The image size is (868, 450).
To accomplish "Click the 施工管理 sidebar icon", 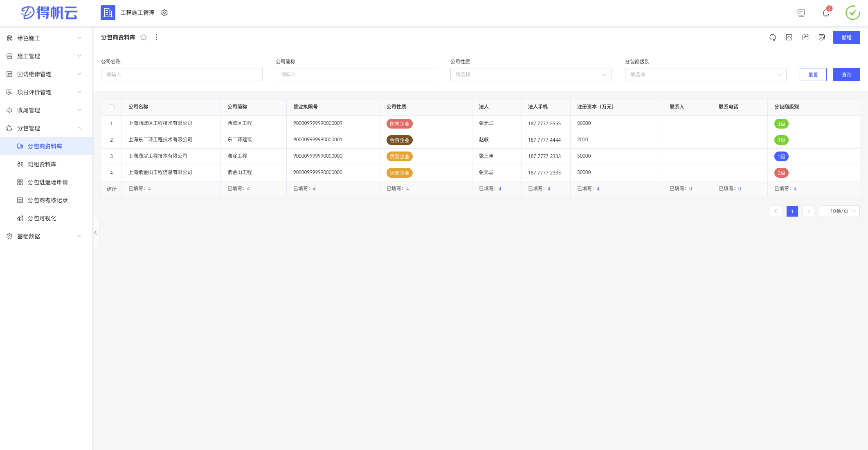I will tap(9, 56).
